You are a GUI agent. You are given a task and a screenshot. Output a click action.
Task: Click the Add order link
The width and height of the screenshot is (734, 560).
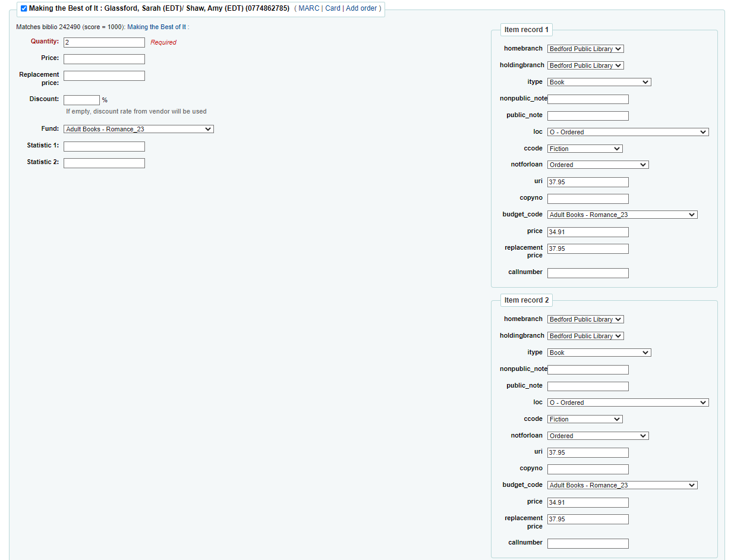tap(361, 8)
